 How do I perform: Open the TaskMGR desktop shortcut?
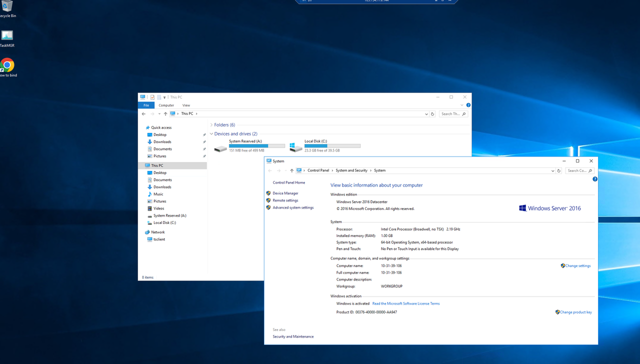point(7,35)
